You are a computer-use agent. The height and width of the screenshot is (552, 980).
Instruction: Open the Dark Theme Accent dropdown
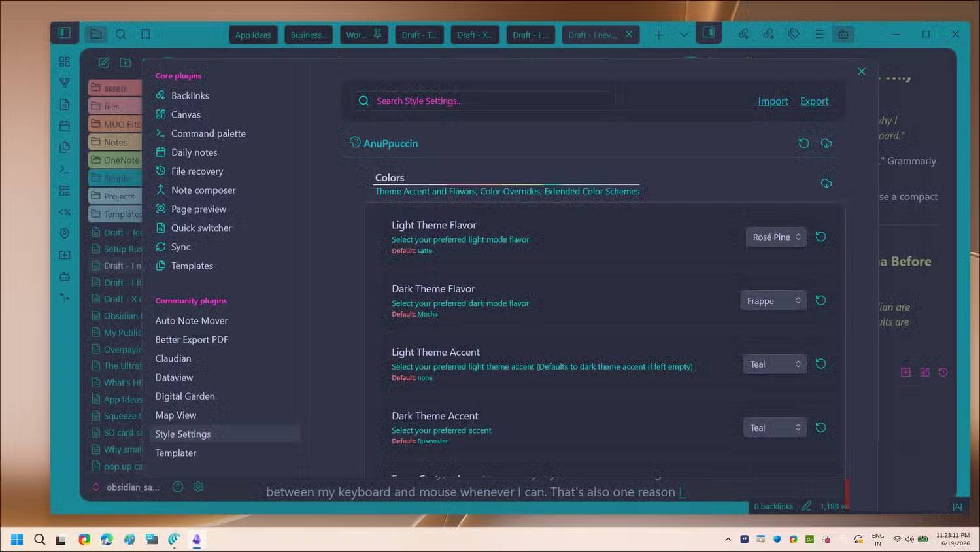coord(775,427)
